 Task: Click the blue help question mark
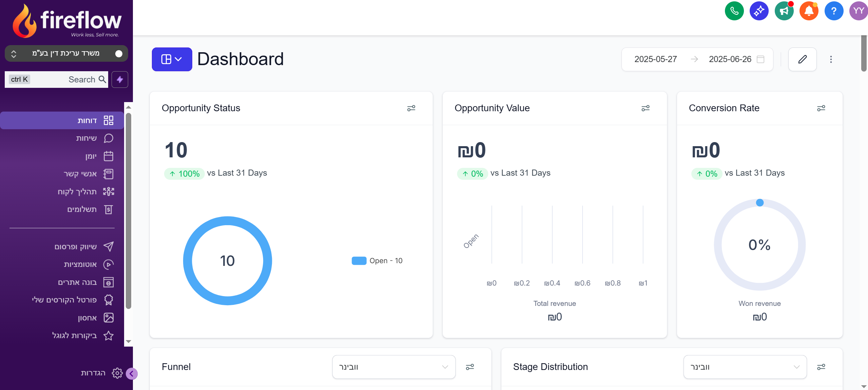[834, 11]
